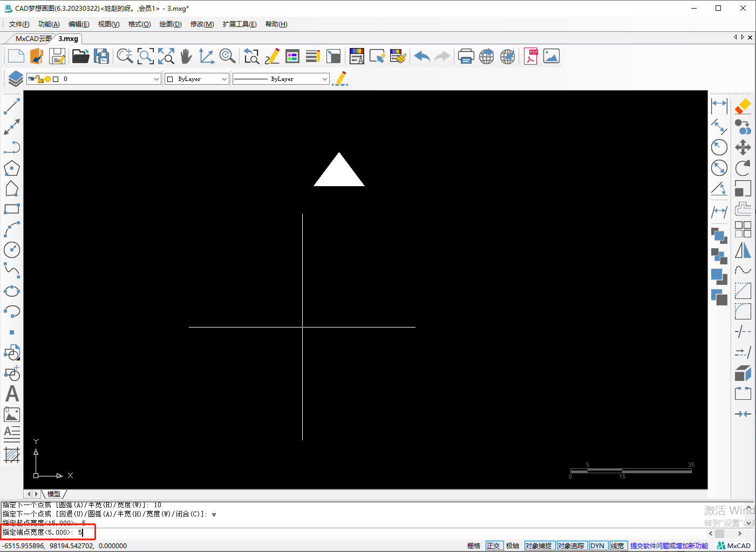Activate the Hatch fill tool

12,455
